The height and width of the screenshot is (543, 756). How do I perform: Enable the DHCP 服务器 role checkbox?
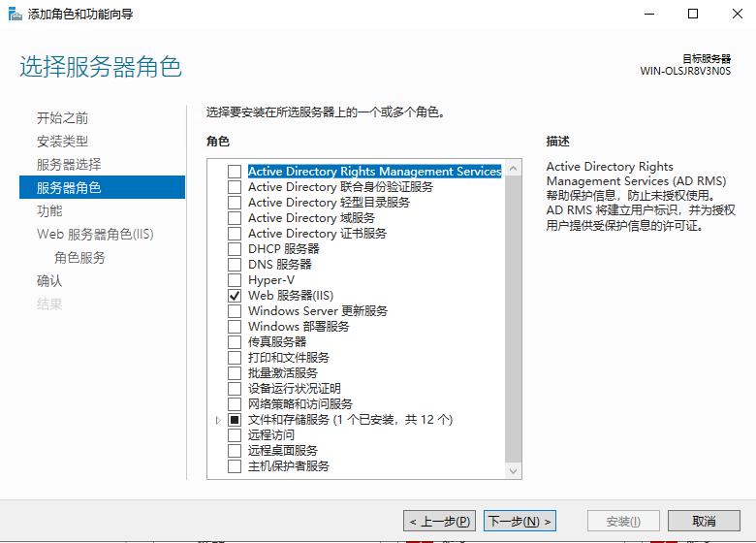pyautogui.click(x=235, y=249)
